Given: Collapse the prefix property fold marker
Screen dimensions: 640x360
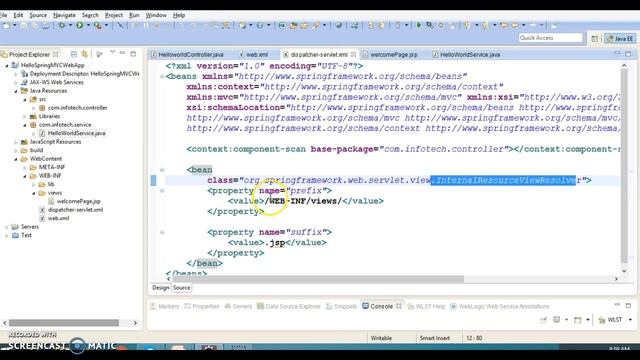Looking at the screenshot, I should (x=162, y=191).
